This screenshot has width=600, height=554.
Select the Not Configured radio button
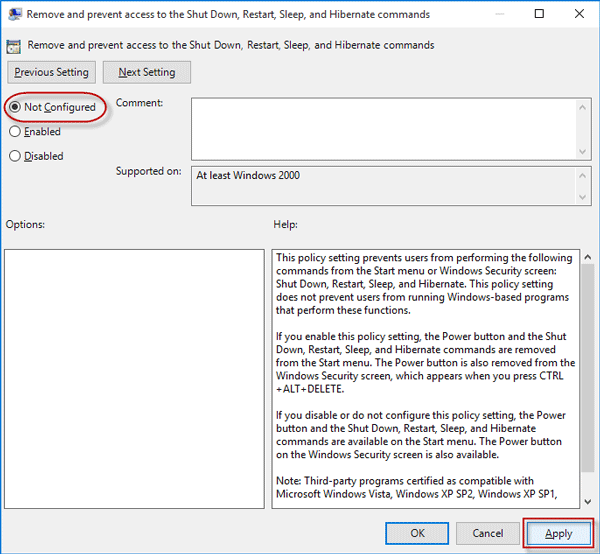point(15,107)
